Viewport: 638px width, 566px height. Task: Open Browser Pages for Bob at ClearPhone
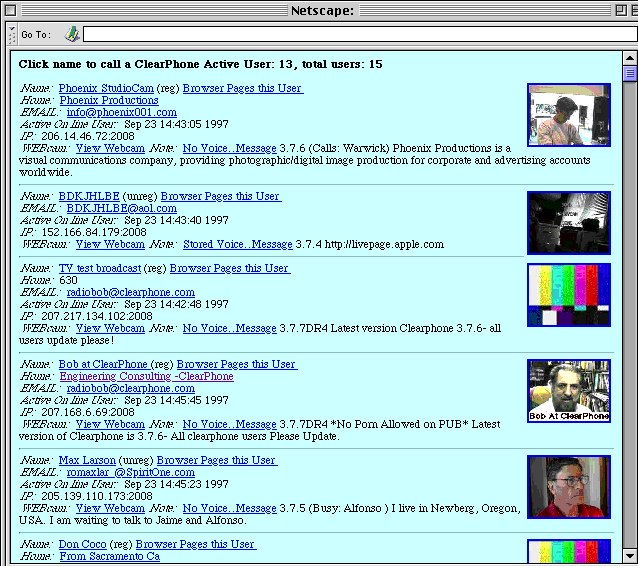(237, 364)
